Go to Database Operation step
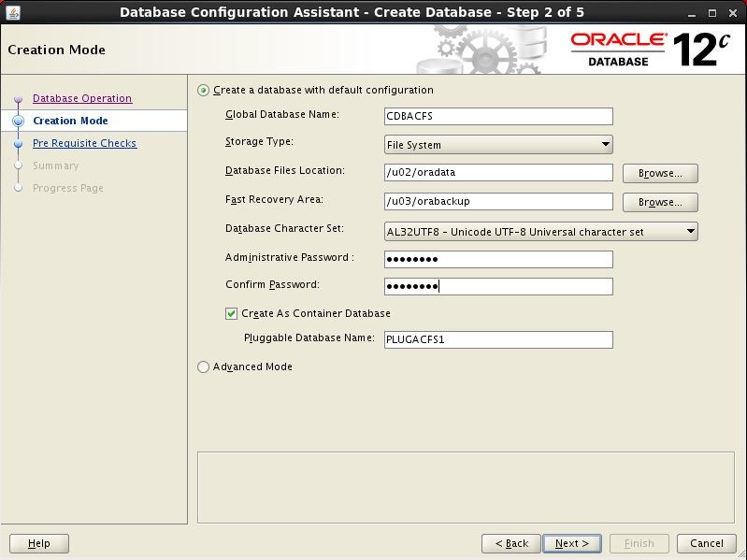The image size is (747, 560). (82, 98)
